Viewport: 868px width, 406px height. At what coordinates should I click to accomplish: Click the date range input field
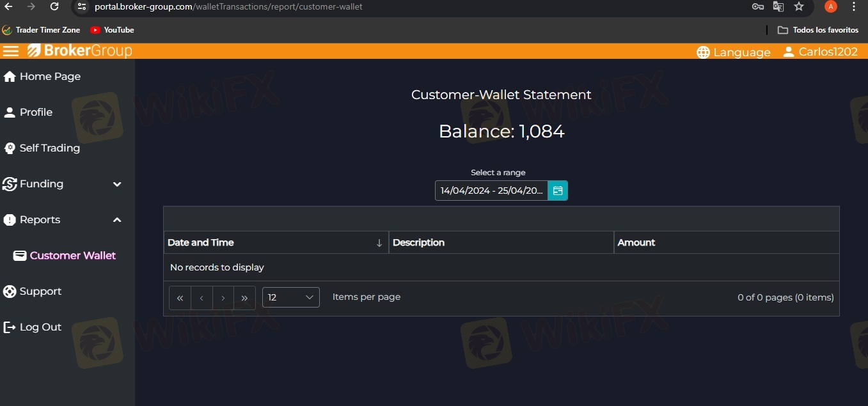491,191
